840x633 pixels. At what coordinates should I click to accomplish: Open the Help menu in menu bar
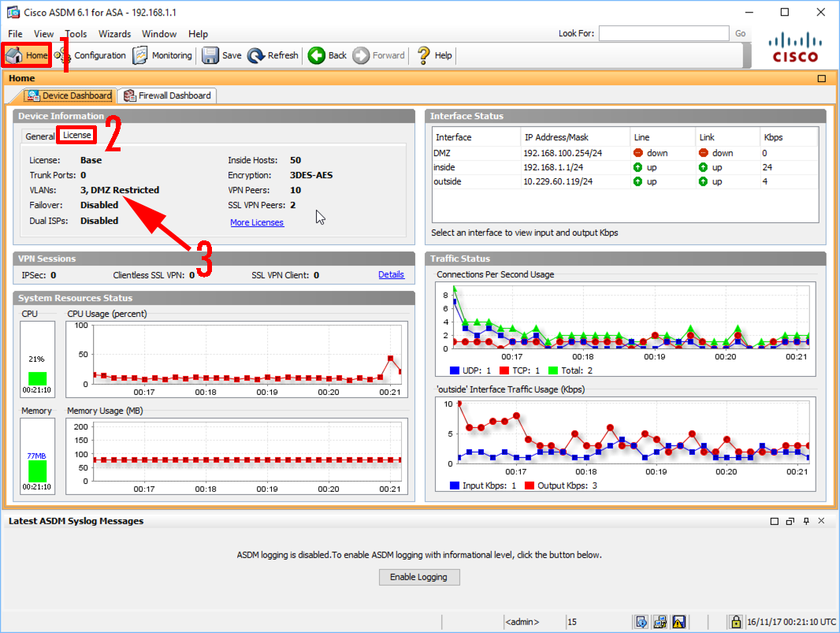pos(198,34)
